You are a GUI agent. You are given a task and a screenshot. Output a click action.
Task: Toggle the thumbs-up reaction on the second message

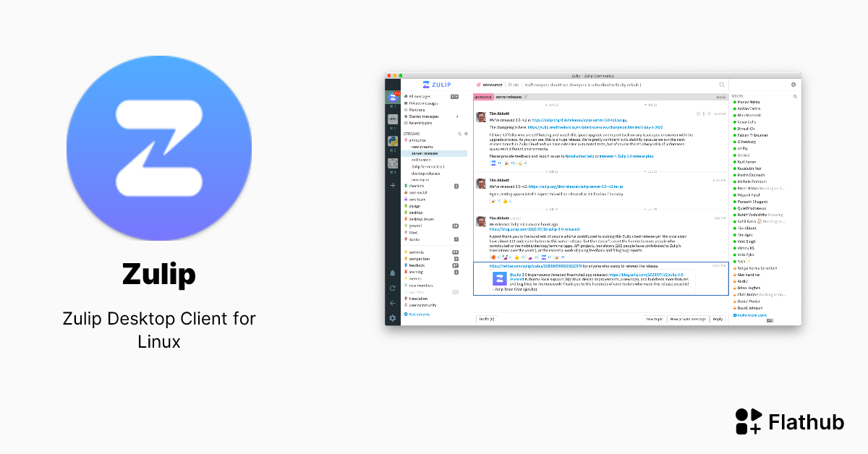tap(506, 201)
